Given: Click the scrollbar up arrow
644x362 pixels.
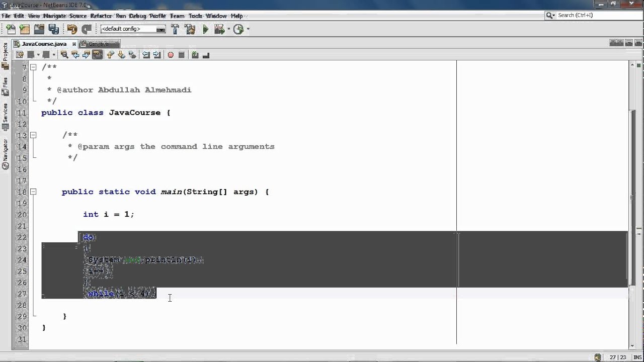Looking at the screenshot, I should coord(632,64).
